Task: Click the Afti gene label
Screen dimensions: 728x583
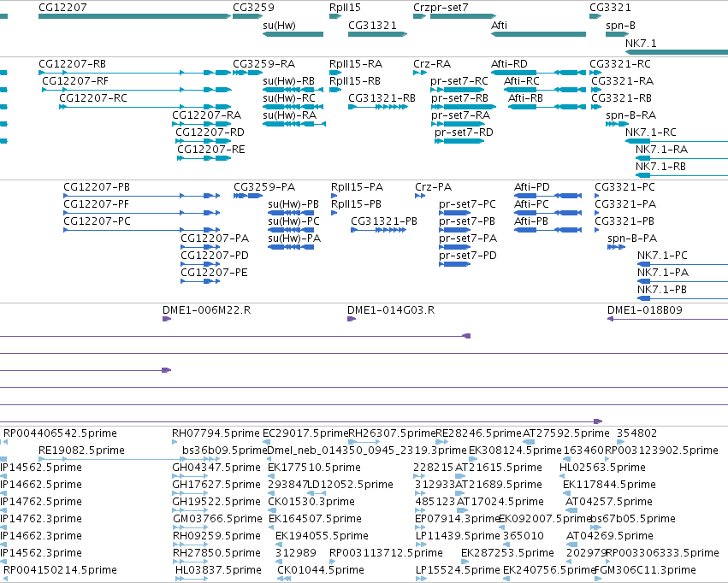Action: (499, 26)
